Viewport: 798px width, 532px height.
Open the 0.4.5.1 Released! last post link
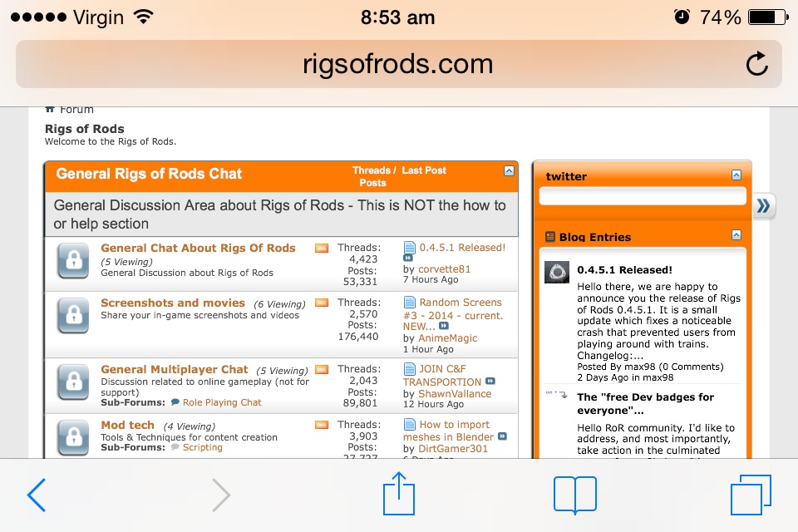click(462, 248)
